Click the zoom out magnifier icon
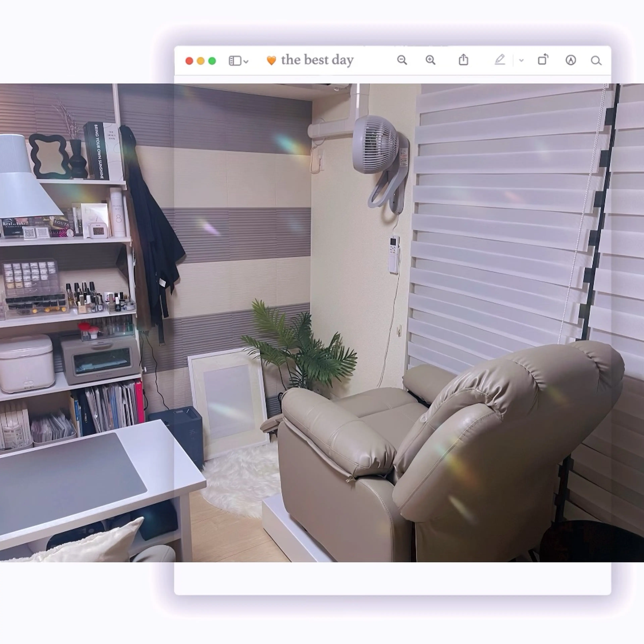This screenshot has height=644, width=644. tap(402, 60)
